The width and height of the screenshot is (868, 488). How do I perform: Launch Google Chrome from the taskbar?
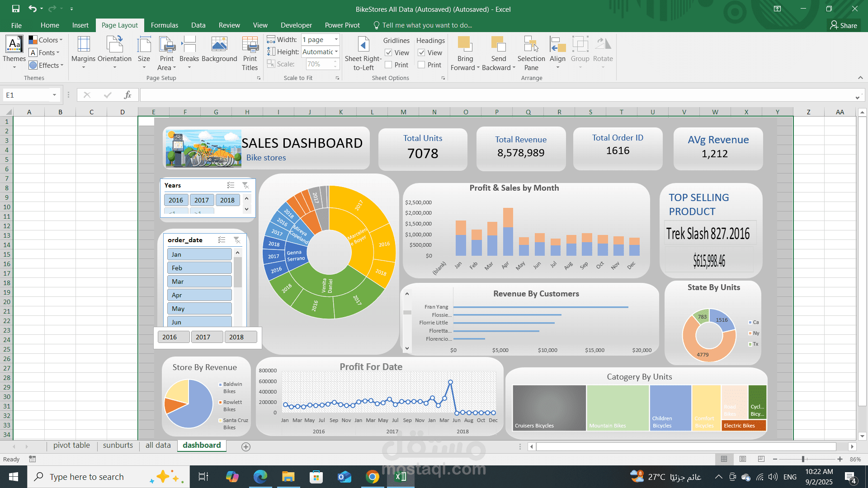pos(373,477)
